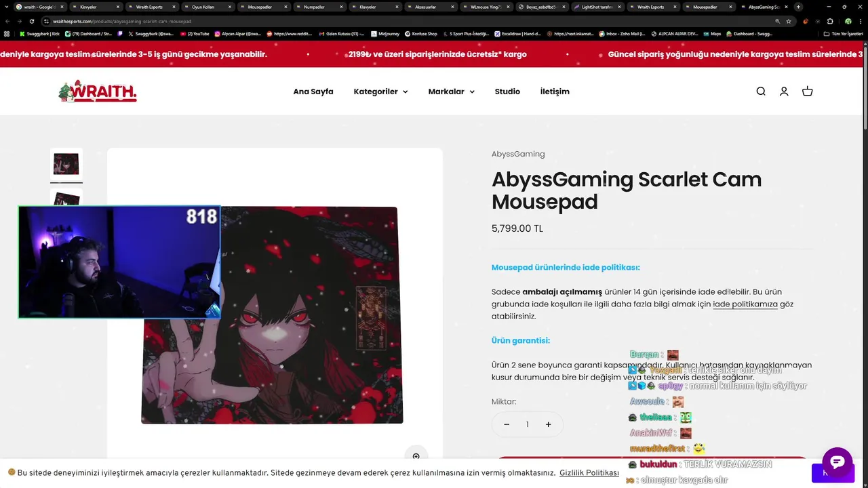Viewport: 868px width, 488px height.
Task: Click the 5,799.00 TL price text
Action: (x=517, y=228)
